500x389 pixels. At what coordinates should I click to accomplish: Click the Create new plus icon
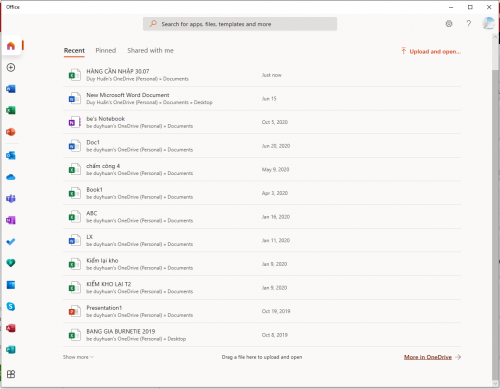(x=11, y=67)
